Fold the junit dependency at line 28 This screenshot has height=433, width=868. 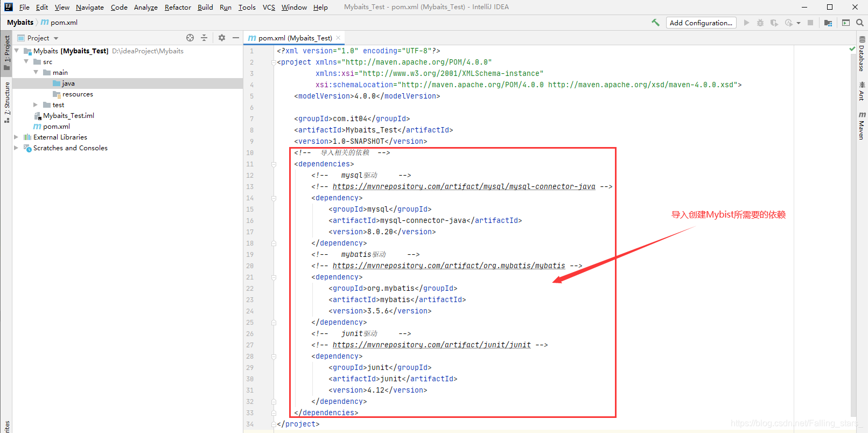coord(274,357)
